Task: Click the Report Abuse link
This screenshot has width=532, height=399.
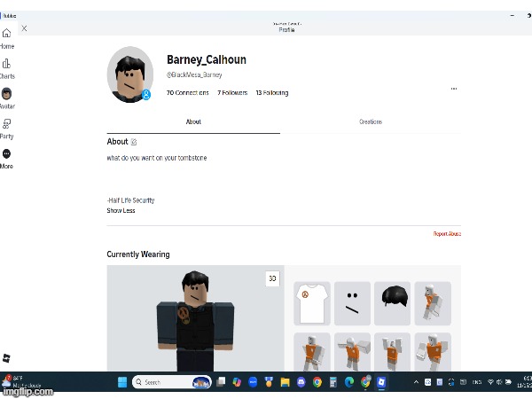Action: 447,234
